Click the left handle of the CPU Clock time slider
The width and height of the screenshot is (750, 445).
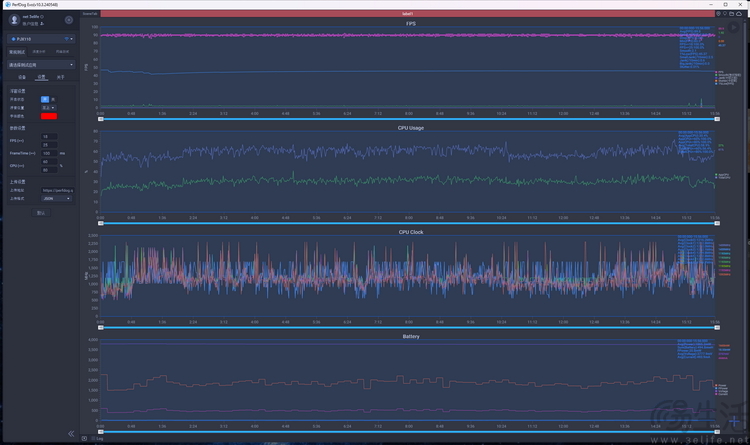(x=101, y=328)
